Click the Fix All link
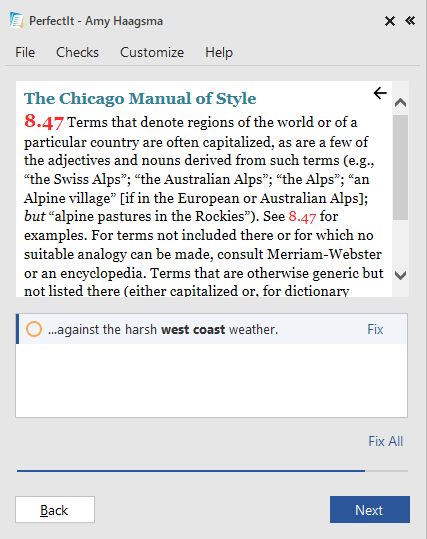Viewport: 427px width, 539px height. tap(385, 441)
